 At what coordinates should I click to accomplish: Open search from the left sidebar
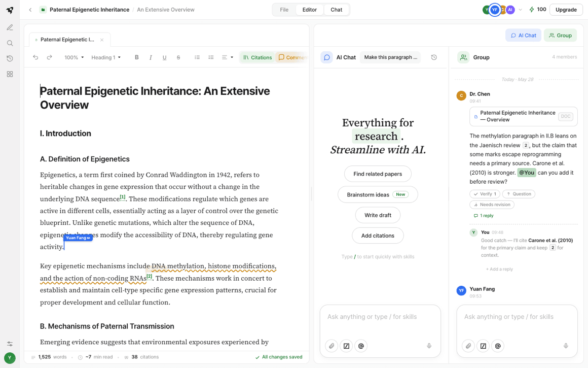point(10,43)
